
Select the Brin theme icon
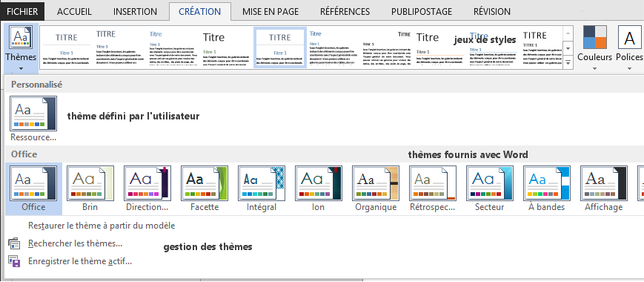coord(90,188)
